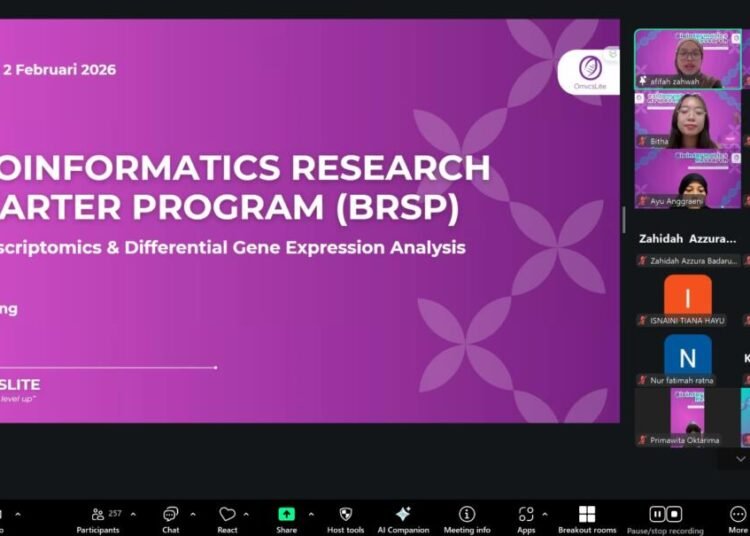Screen dimensions: 750x536
Task: Select Nur fatimah ratna's avatar tile
Action: pos(687,358)
